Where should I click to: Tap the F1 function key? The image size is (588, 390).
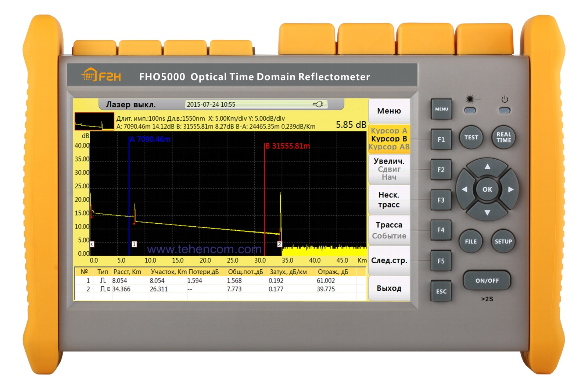coord(441,139)
